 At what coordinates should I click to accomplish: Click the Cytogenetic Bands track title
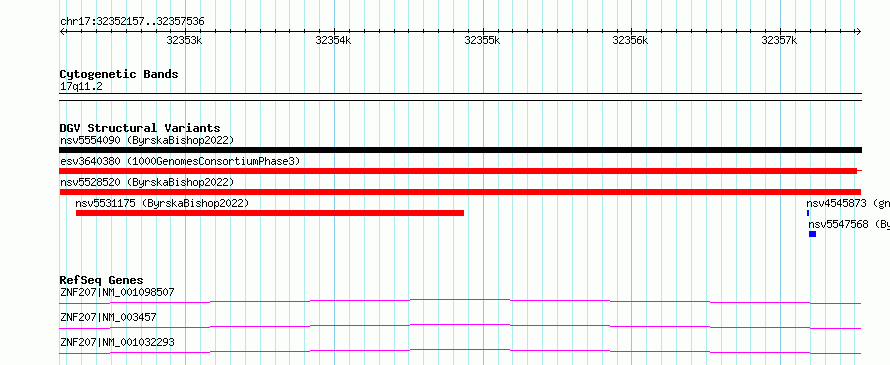coord(119,74)
